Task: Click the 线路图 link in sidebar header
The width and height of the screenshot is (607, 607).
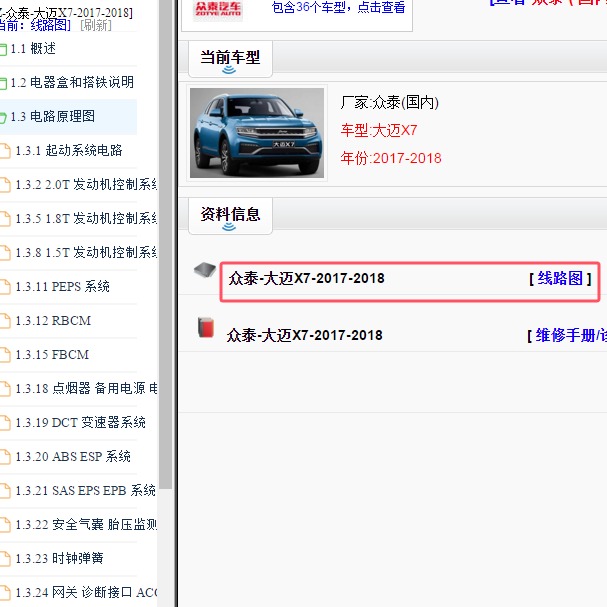Action: click(48, 26)
